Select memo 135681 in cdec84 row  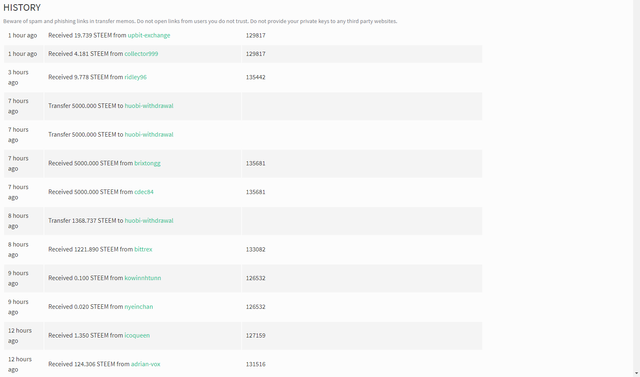[256, 192]
